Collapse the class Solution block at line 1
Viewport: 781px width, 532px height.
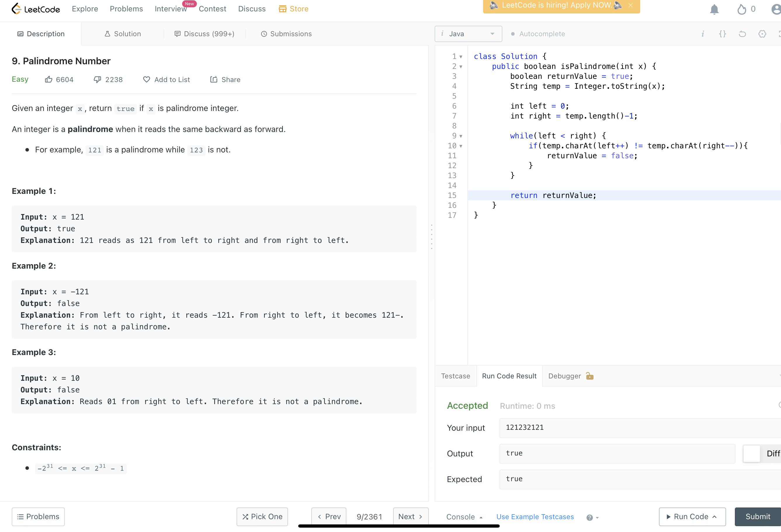point(461,57)
